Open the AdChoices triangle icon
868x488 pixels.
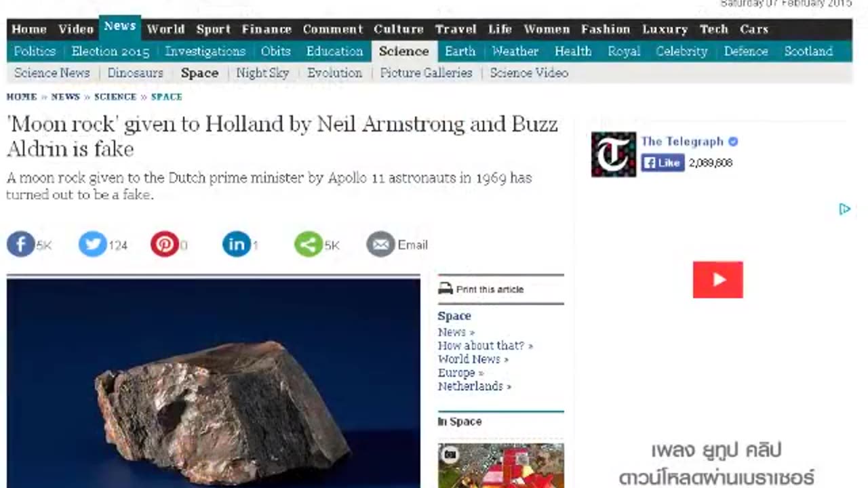844,209
